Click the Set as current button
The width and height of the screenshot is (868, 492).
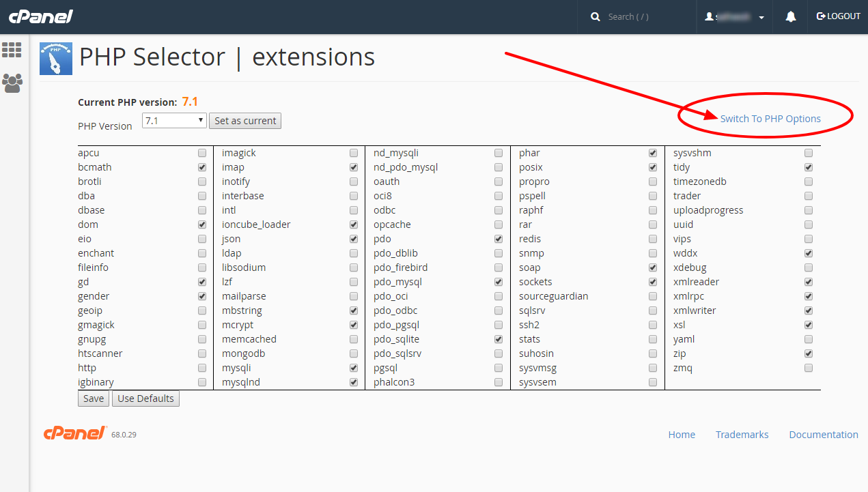click(x=245, y=121)
